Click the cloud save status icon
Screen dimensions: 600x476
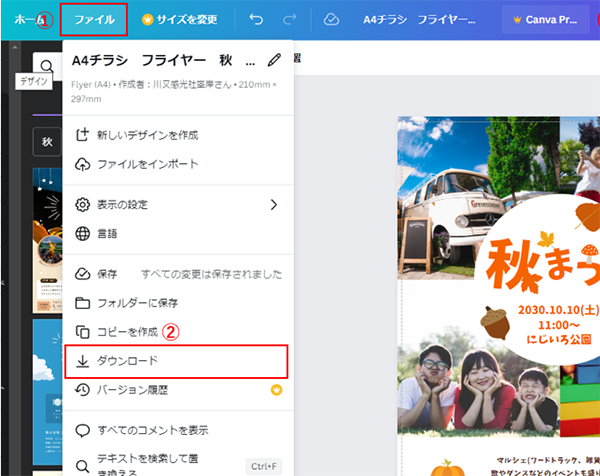pyautogui.click(x=331, y=19)
